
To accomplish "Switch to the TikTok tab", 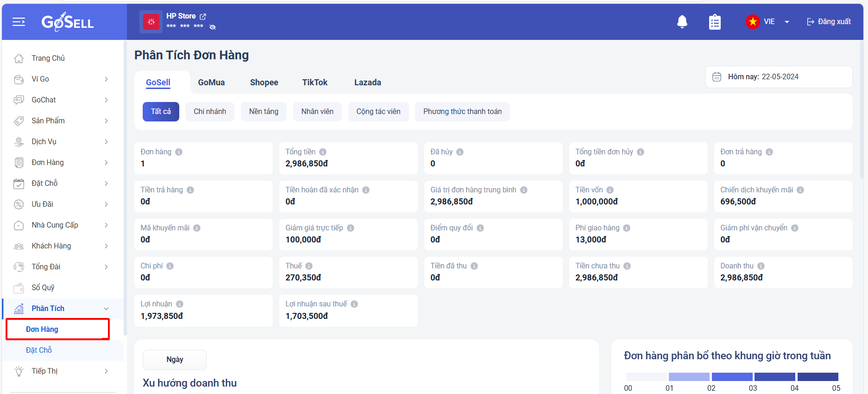I will click(x=315, y=83).
